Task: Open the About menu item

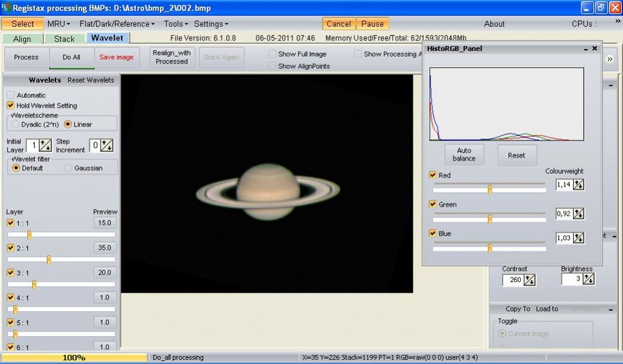Action: coord(494,24)
